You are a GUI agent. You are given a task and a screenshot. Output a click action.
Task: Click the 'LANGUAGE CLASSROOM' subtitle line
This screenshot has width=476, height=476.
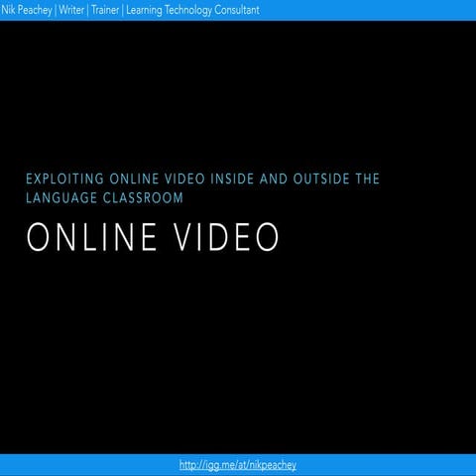coord(104,198)
